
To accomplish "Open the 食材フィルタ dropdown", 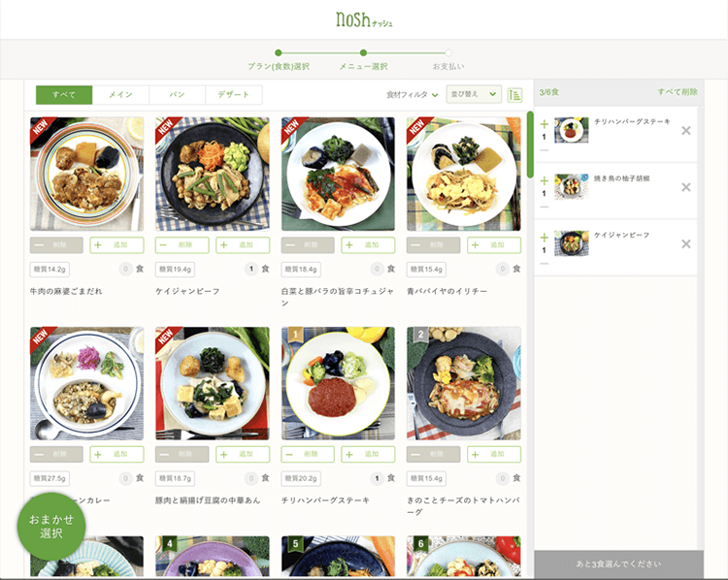I will [x=413, y=95].
